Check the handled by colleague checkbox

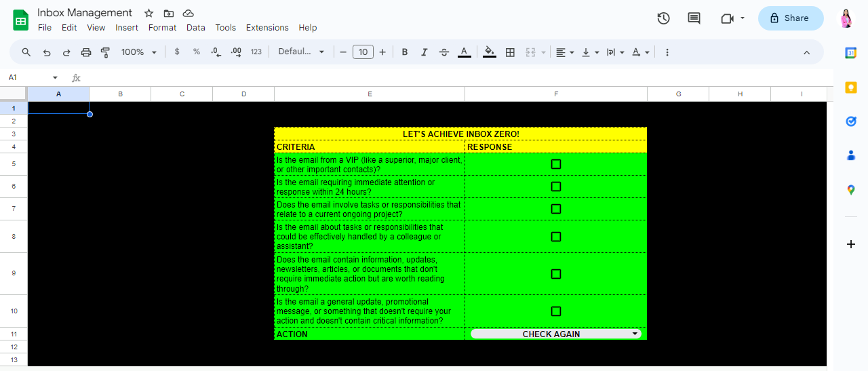tap(556, 237)
